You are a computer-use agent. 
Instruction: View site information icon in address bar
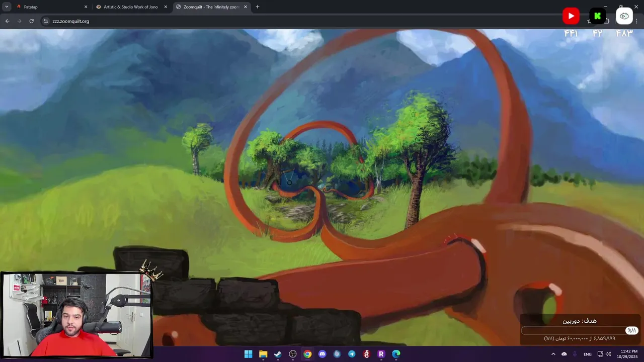tap(46, 21)
